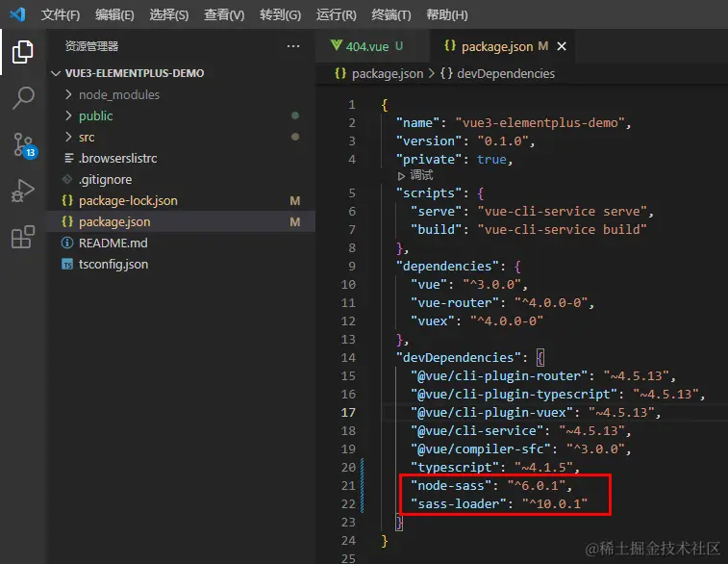The height and width of the screenshot is (564, 728).
Task: Open package-lock.json in explorer
Action: (181, 201)
